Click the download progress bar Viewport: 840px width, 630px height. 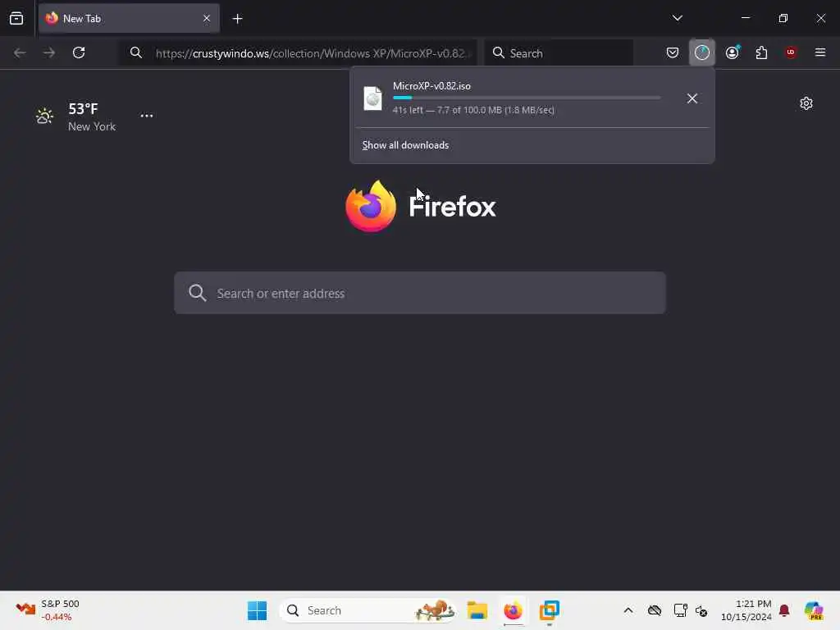point(527,98)
